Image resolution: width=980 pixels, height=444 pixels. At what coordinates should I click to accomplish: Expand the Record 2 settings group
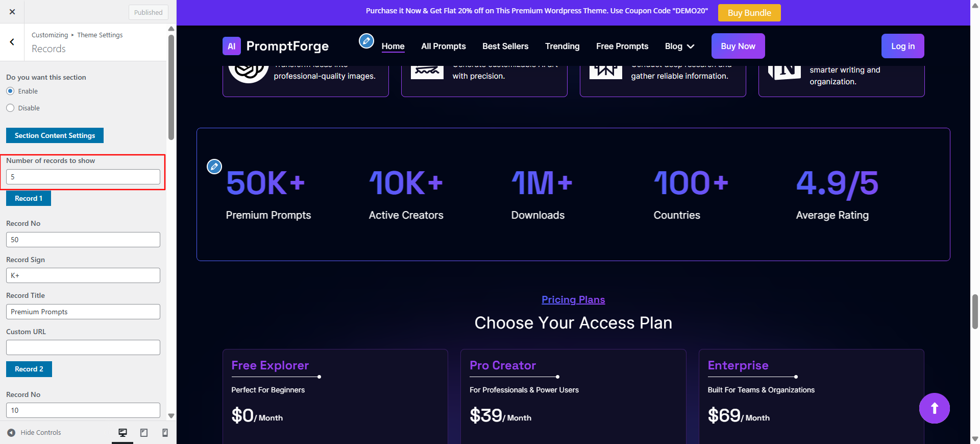point(29,369)
